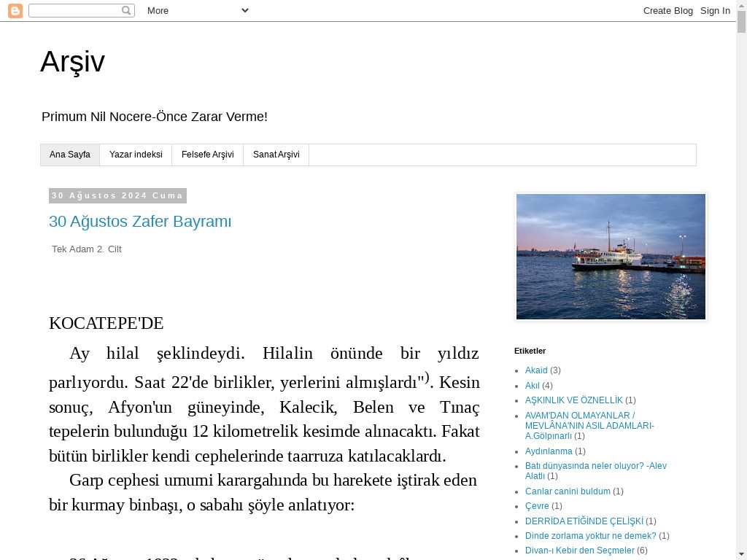Click the Canlar canini buldum label
The height and width of the screenshot is (560, 747).
click(x=568, y=491)
